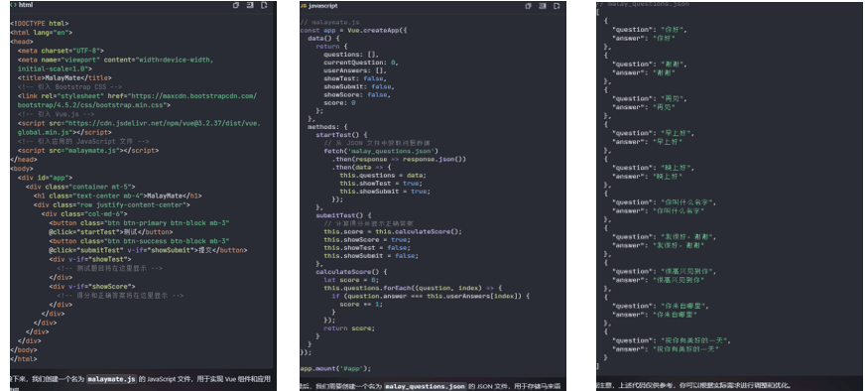Click the v-if="showScore" div line

click(x=92, y=287)
